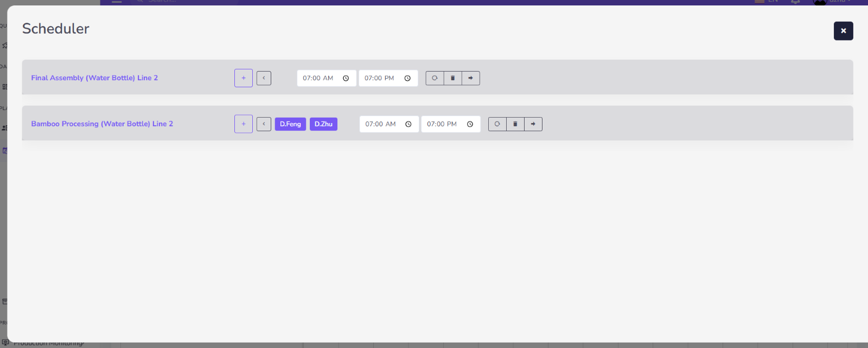Click the refresh icon in Bamboo Processing row
This screenshot has height=348, width=868.
(x=497, y=124)
